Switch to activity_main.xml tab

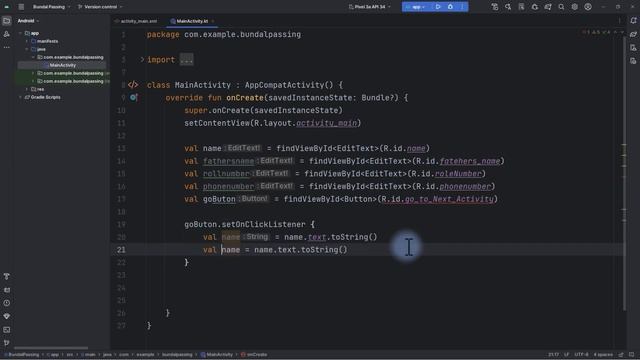tap(137, 21)
